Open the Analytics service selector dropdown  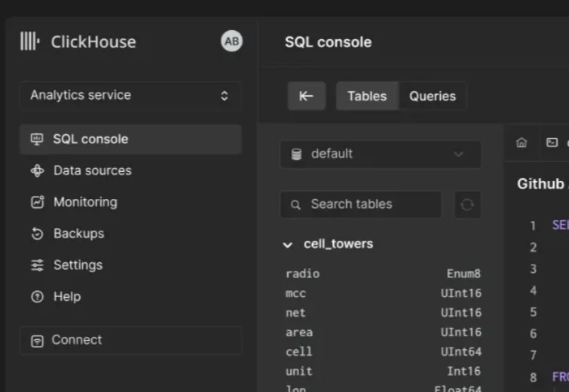click(x=130, y=96)
